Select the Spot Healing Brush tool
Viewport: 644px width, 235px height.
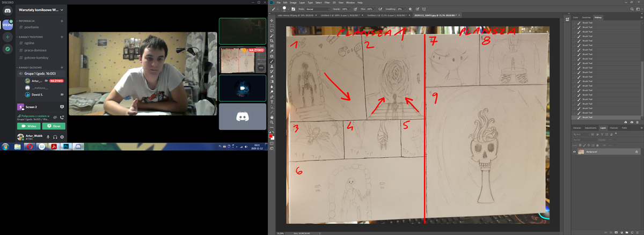[x=273, y=56]
